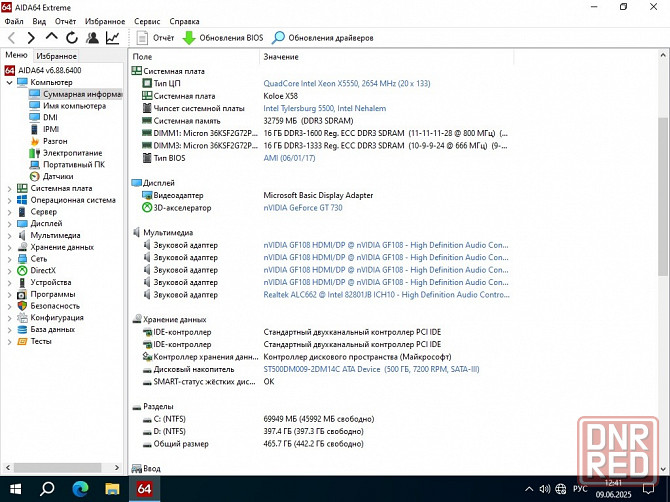Select the AIDA64 v6.88.6400 root item

tap(43, 70)
